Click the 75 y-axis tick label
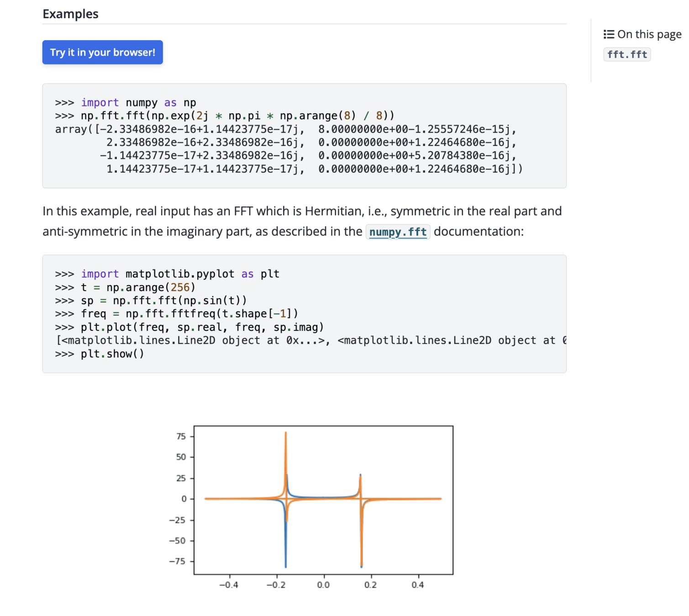 [x=181, y=436]
